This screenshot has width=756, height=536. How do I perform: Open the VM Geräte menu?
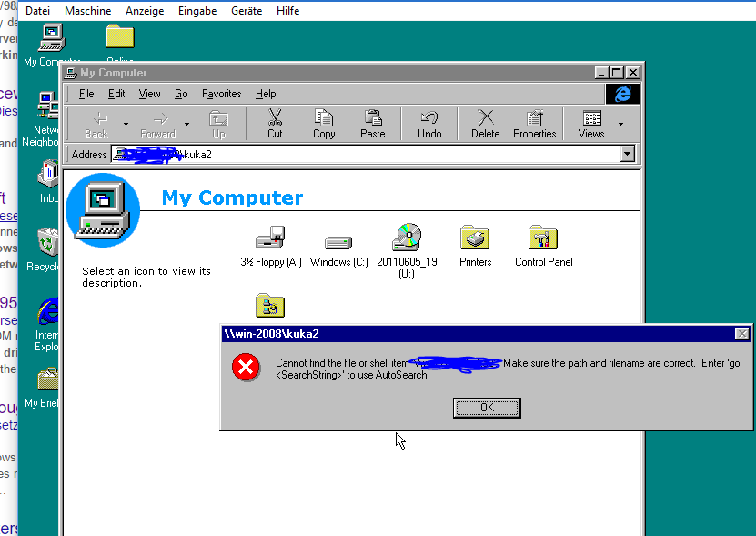(x=247, y=11)
